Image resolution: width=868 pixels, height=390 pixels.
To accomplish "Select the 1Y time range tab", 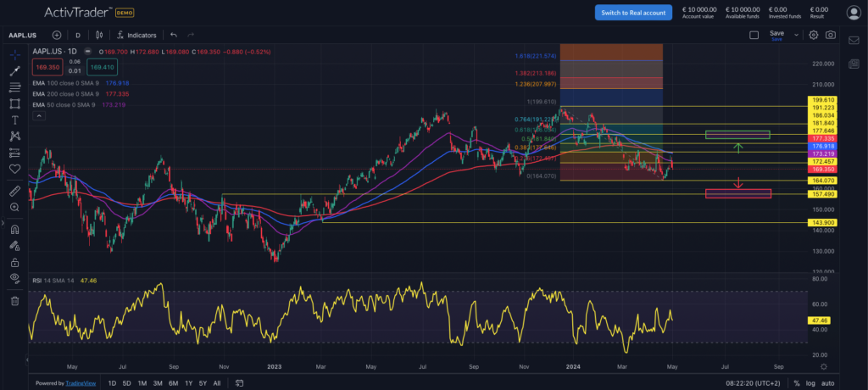I will (189, 383).
